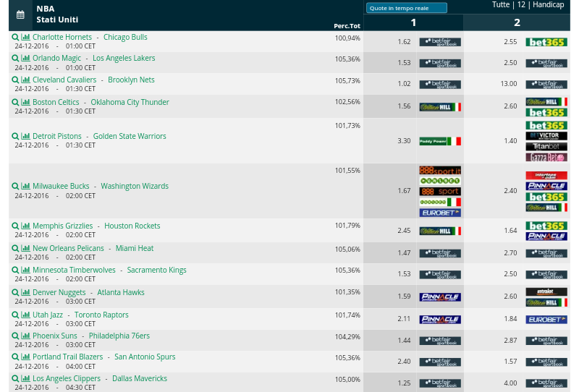The image size is (579, 392).
Task: Click magnifier icon for Los Angeles Clippers match
Action: coord(15,379)
